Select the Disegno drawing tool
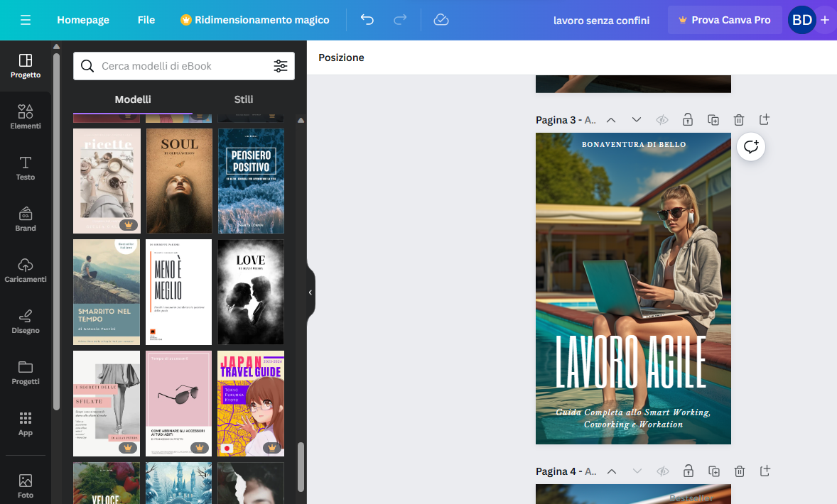 [x=25, y=322]
